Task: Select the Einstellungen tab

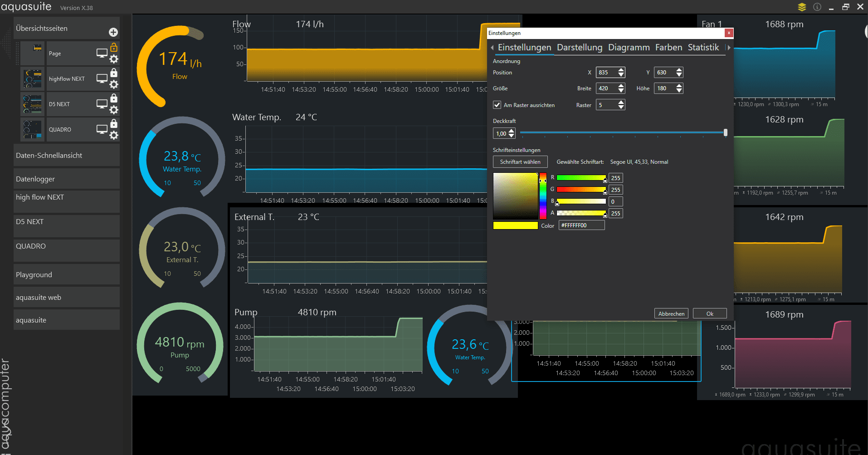Action: [524, 47]
